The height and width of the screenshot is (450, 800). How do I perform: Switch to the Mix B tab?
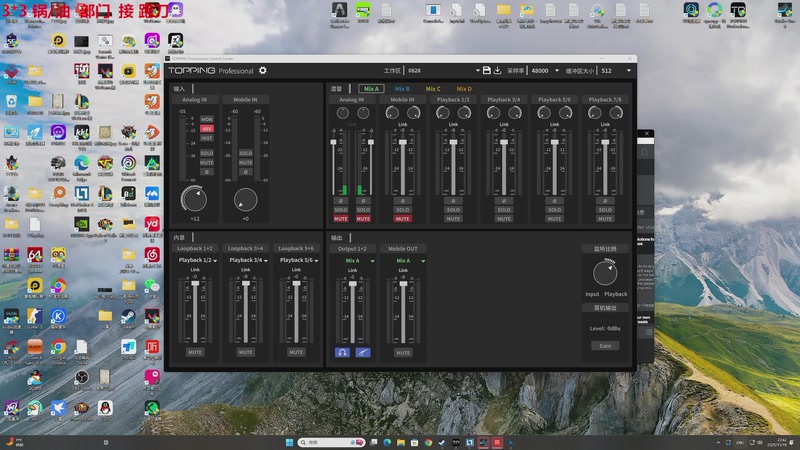402,89
